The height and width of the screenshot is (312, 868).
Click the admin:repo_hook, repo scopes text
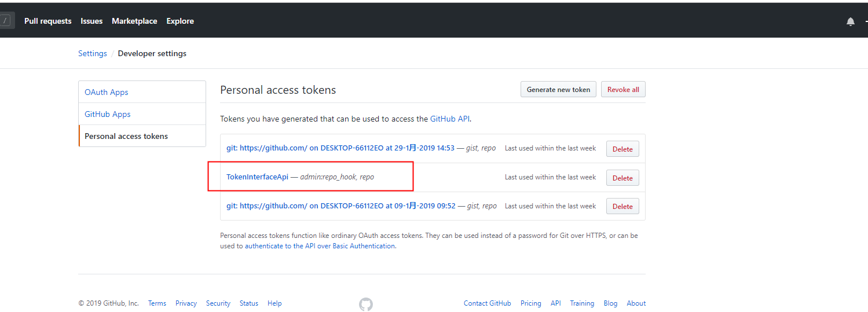(337, 177)
